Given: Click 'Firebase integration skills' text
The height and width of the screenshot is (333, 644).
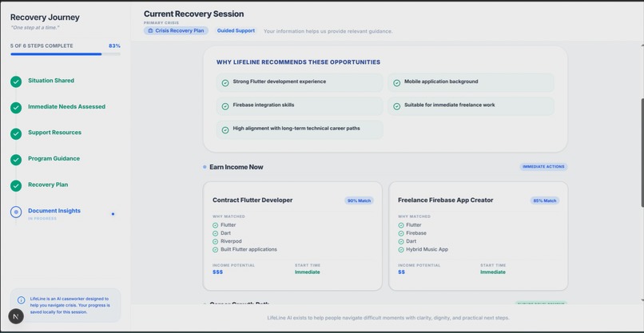Looking at the screenshot, I should pos(263,105).
